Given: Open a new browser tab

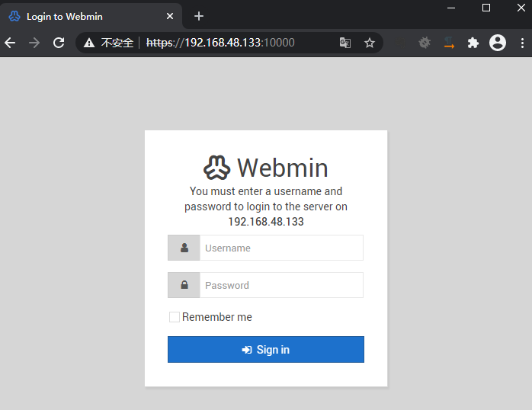Looking at the screenshot, I should (199, 16).
